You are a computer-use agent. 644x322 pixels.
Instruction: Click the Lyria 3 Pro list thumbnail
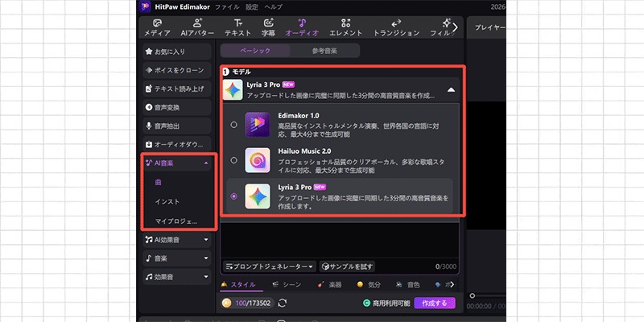click(x=258, y=196)
